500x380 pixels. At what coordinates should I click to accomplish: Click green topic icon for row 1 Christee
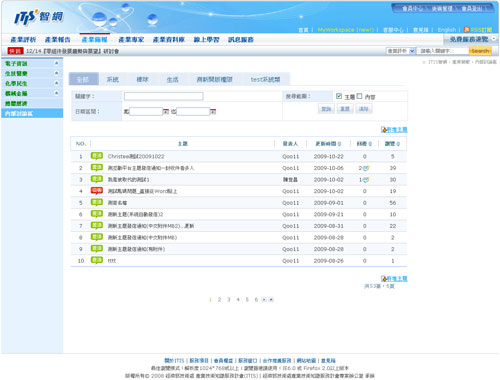(97, 156)
